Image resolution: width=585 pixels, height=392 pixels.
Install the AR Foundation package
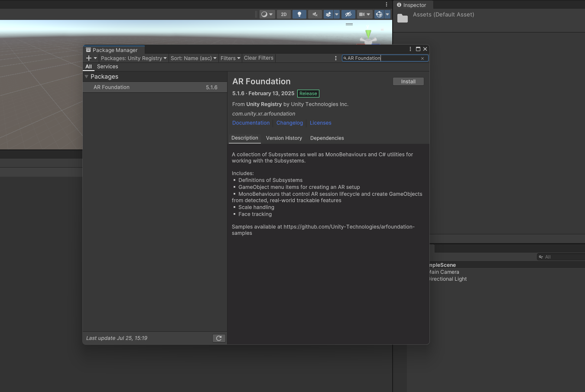click(408, 81)
